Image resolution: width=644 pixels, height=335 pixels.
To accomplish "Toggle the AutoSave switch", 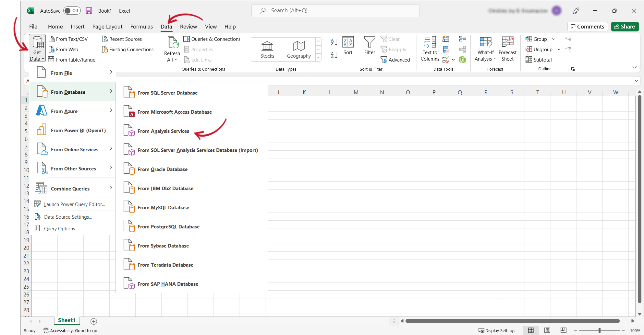I will coord(72,11).
